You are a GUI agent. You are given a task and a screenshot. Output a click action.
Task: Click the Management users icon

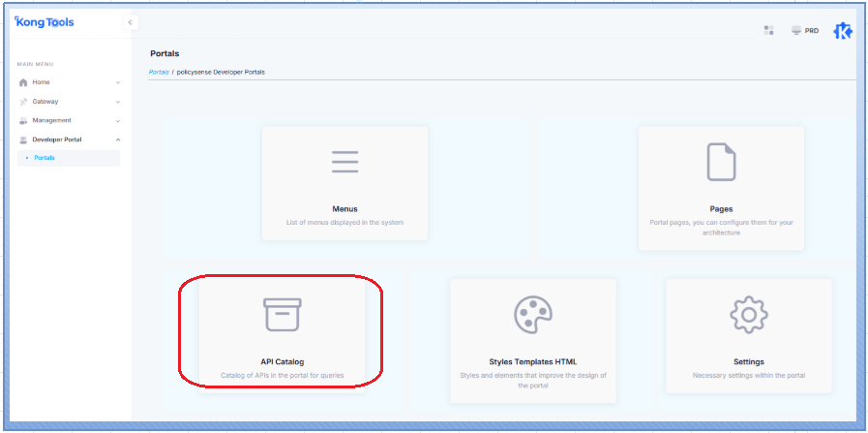(x=23, y=121)
